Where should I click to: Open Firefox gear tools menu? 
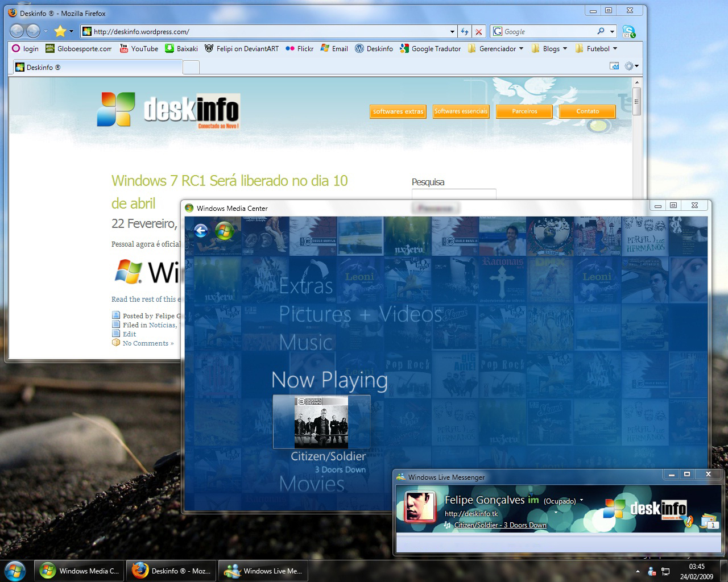point(631,66)
